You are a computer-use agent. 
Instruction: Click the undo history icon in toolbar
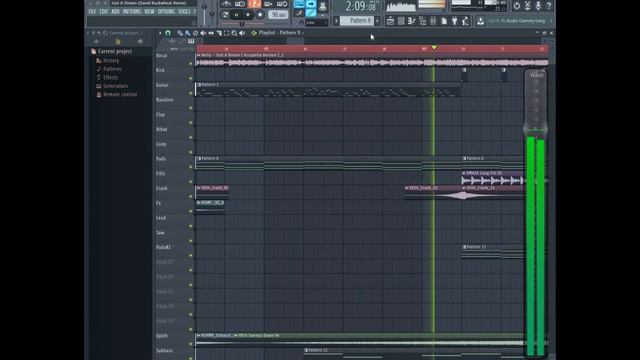(x=517, y=5)
